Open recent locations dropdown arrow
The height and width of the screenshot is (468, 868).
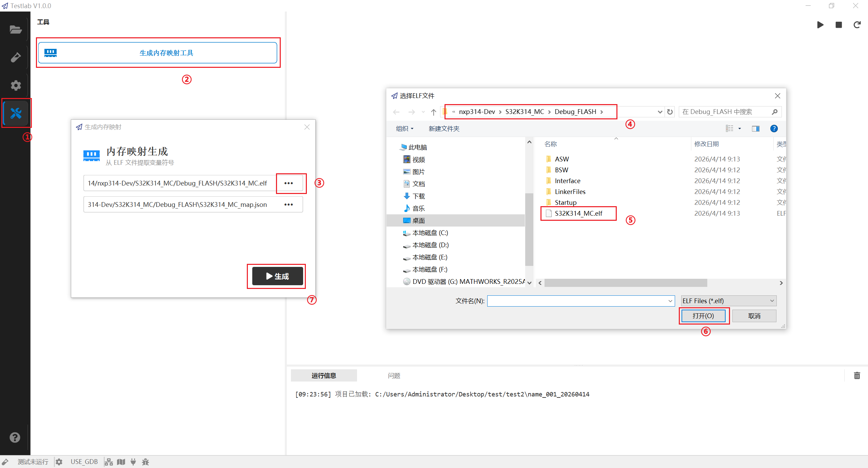pos(423,112)
